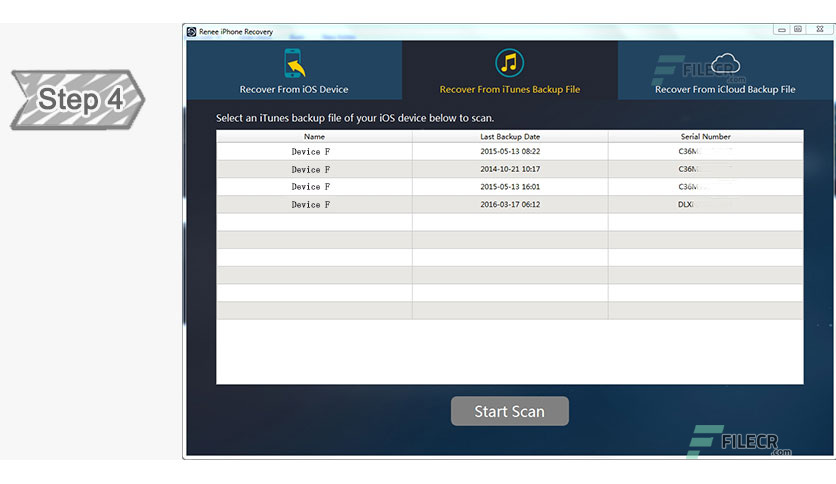Viewport: 836px width, 484px height.
Task: Click the Serial Number column header
Action: point(705,136)
